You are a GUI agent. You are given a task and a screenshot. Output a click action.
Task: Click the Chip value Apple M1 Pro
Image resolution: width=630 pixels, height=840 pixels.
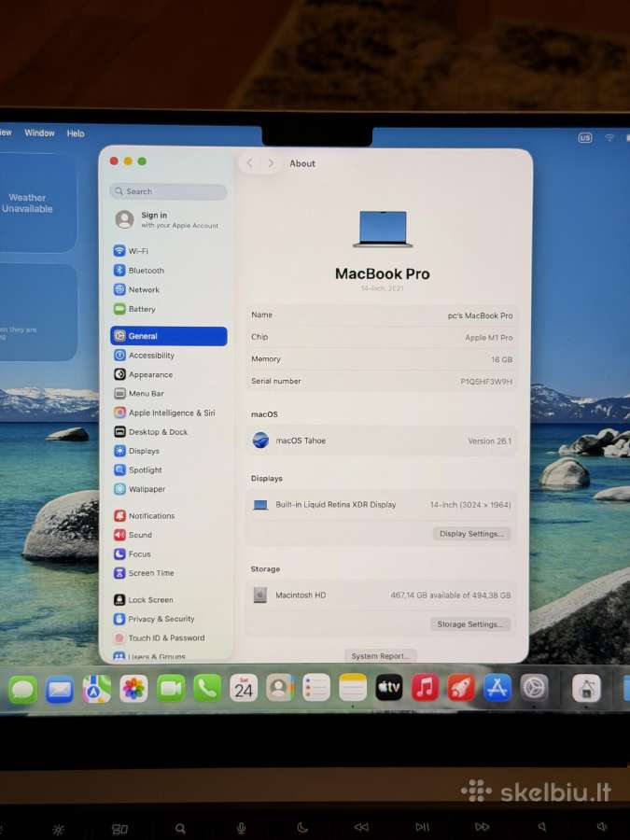point(488,338)
